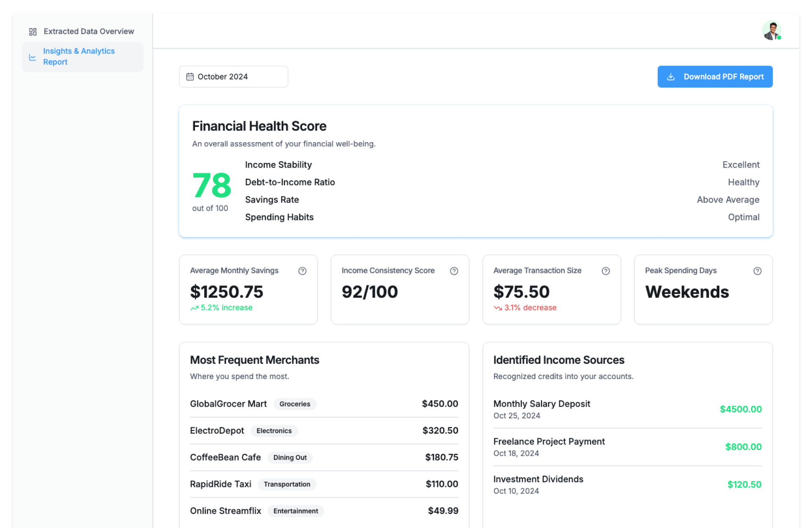Click the Groceries category tag
Image resolution: width=812 pixels, height=528 pixels.
294,404
